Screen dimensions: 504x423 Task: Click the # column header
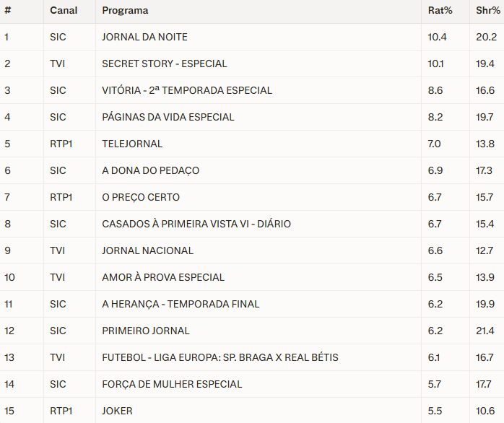(x=7, y=10)
